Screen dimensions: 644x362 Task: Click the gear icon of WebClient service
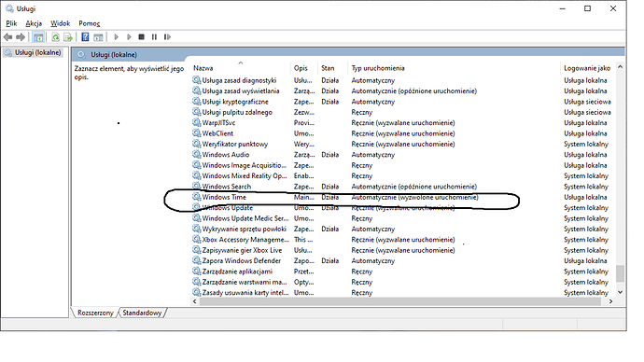point(196,133)
